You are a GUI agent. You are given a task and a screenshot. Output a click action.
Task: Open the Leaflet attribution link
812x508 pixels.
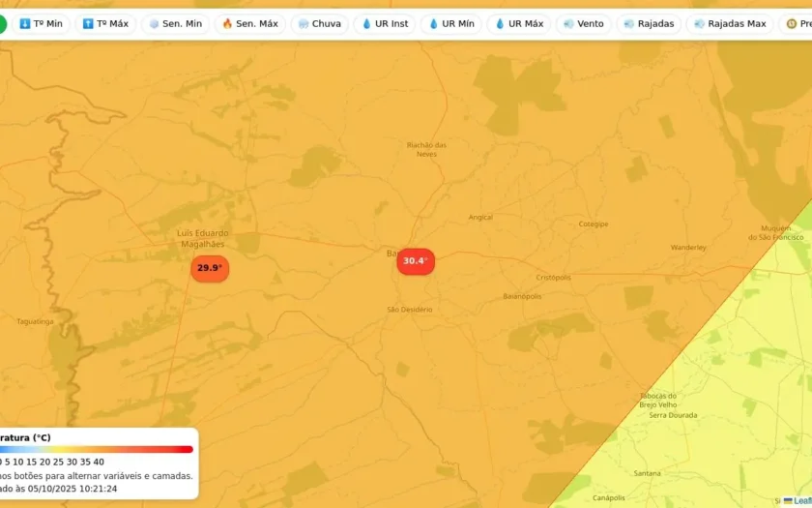[x=802, y=501]
